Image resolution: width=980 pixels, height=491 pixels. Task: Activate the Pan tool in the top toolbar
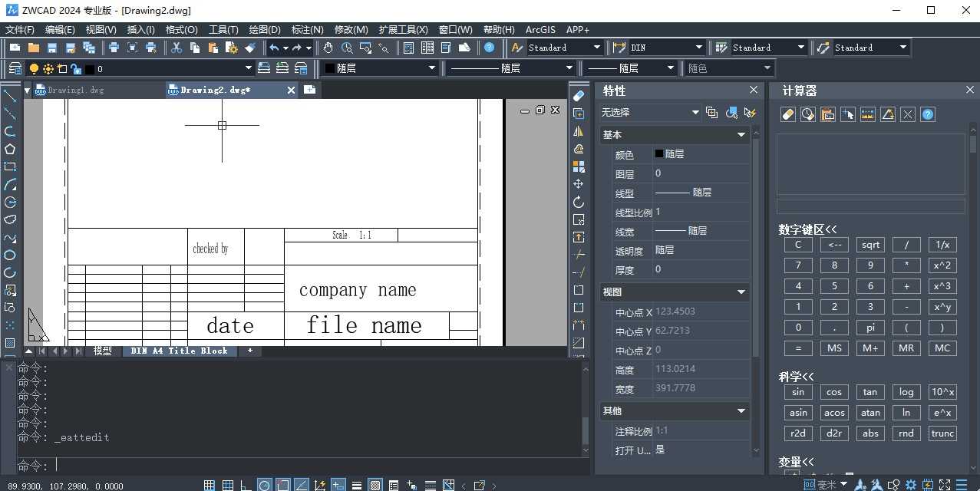tap(328, 48)
